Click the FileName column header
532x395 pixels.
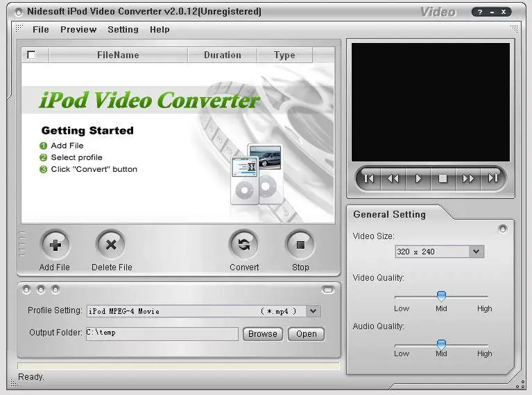[x=118, y=55]
